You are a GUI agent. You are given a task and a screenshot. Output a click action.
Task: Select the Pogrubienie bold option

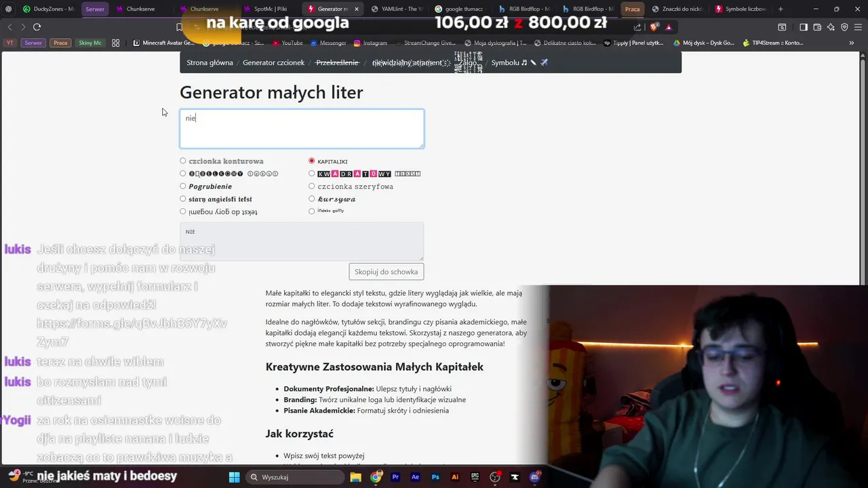[x=182, y=186]
